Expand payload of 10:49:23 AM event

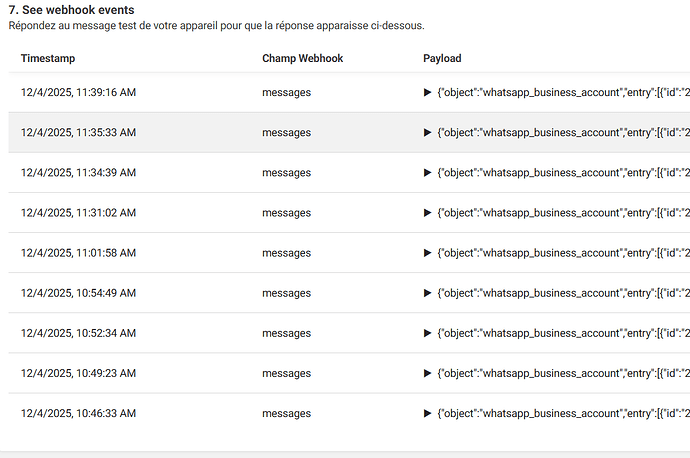(429, 373)
